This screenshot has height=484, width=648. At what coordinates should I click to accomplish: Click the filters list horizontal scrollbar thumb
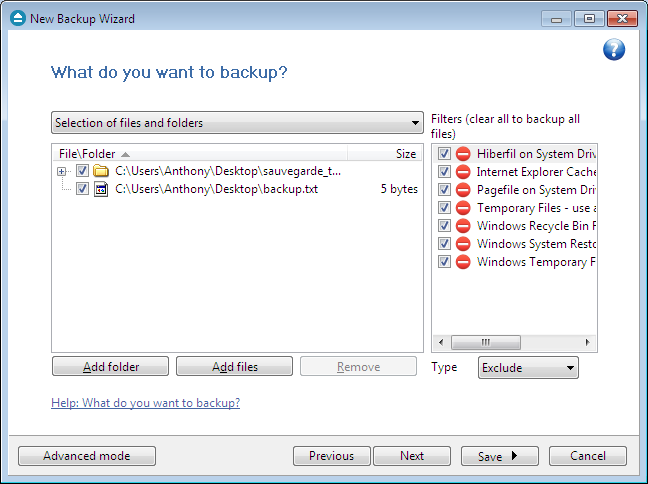[486, 342]
